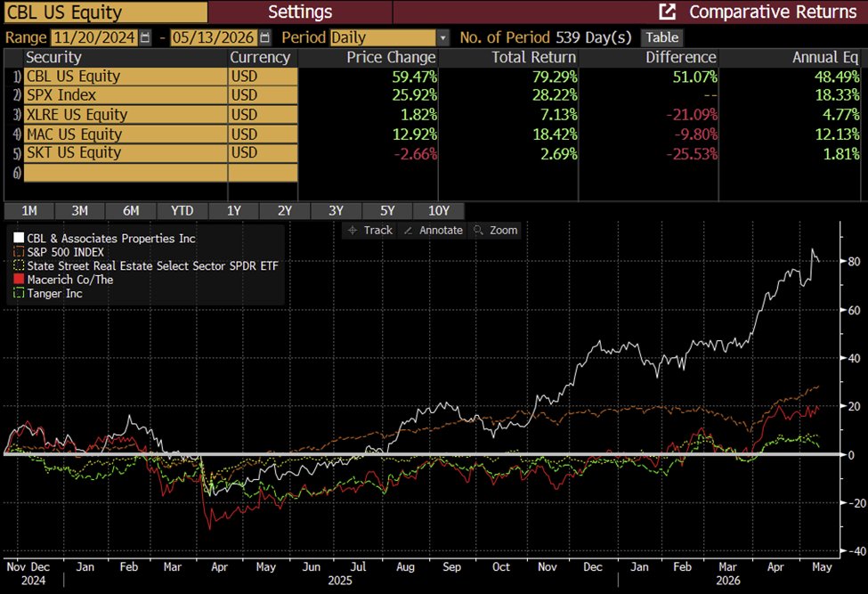868x594 pixels.
Task: Click CBL annual equivalent 48.49%
Action: click(837, 77)
